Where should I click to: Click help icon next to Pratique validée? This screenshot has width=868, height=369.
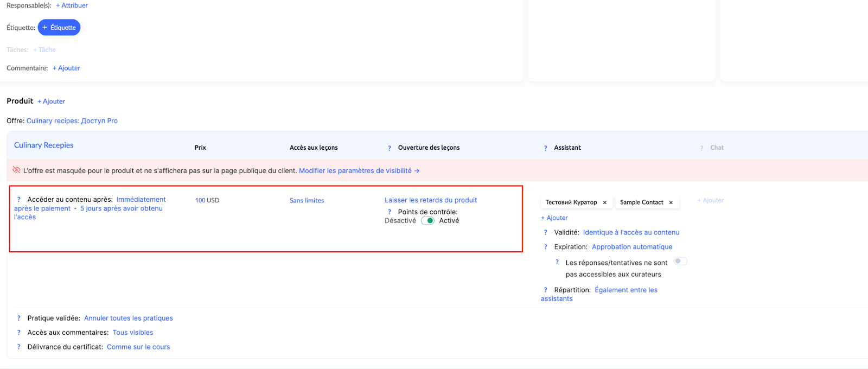(x=18, y=319)
